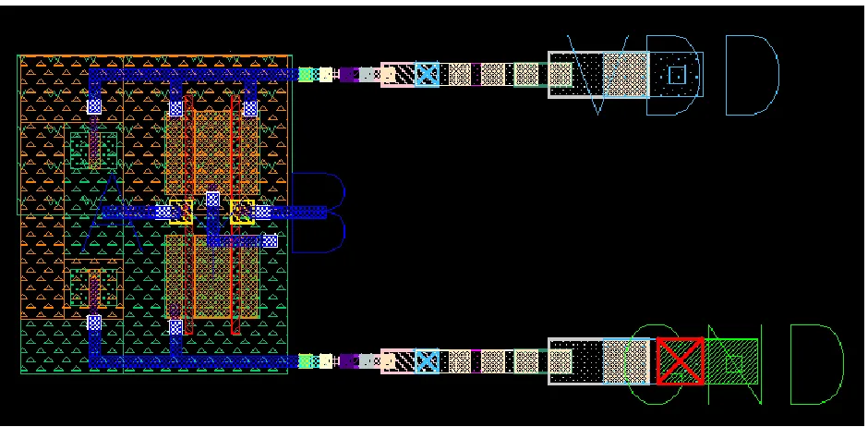Select the upper PMOS diffusion region
Image resolution: width=868 pixels, height=427 pixels.
tap(212, 152)
